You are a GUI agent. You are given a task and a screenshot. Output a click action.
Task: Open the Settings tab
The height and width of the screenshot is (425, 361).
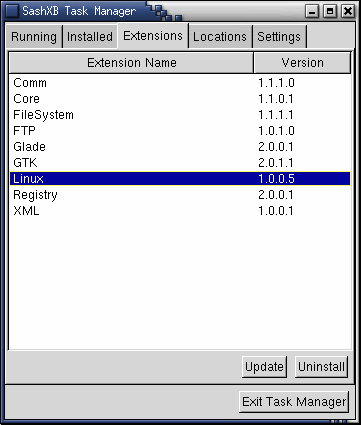(x=279, y=36)
